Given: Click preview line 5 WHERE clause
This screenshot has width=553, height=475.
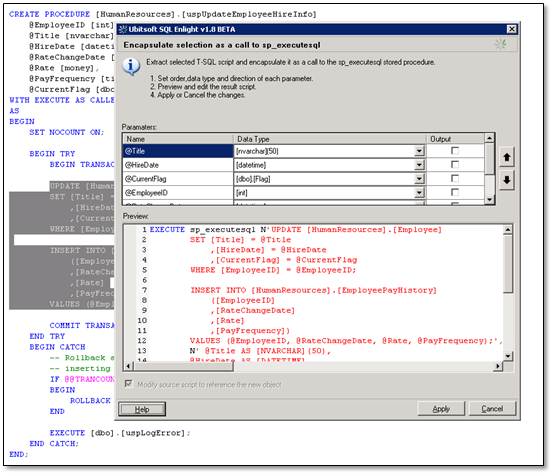Looking at the screenshot, I should click(x=273, y=270).
